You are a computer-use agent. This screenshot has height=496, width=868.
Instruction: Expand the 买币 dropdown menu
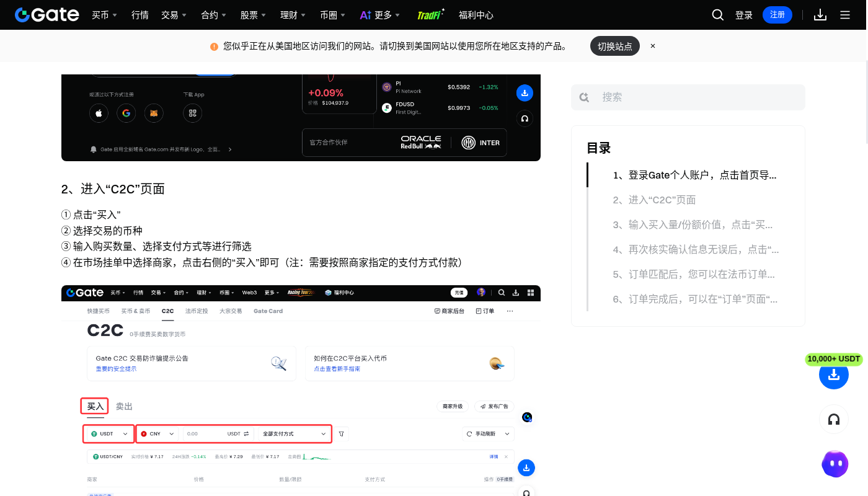tap(104, 15)
